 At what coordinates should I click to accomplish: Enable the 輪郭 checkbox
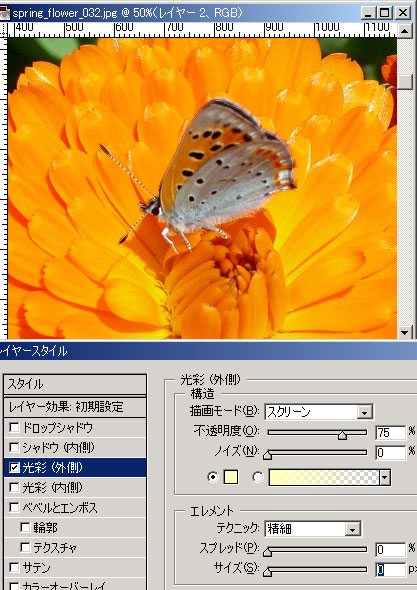(25, 528)
